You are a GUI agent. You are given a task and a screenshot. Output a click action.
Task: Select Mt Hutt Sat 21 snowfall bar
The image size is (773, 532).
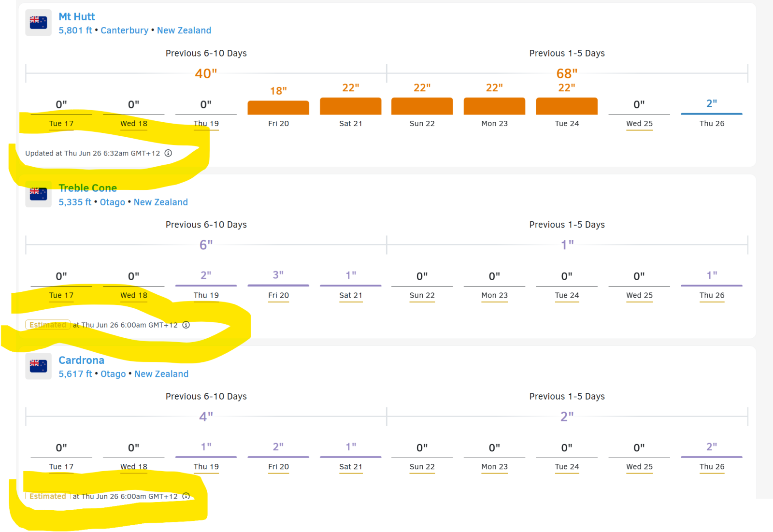(x=351, y=106)
